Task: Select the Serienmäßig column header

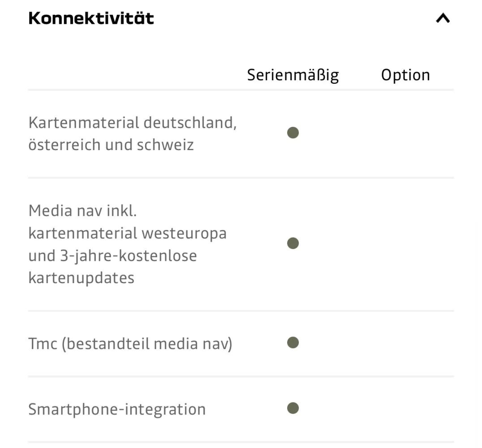Action: [293, 75]
